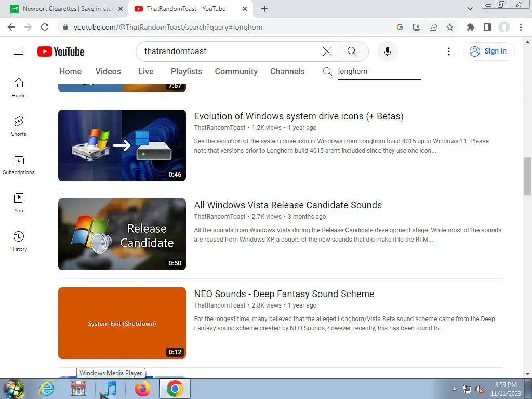Screen dimensions: 532x399
Task: Click the system drive icons video thumbnail
Action: coord(122,145)
